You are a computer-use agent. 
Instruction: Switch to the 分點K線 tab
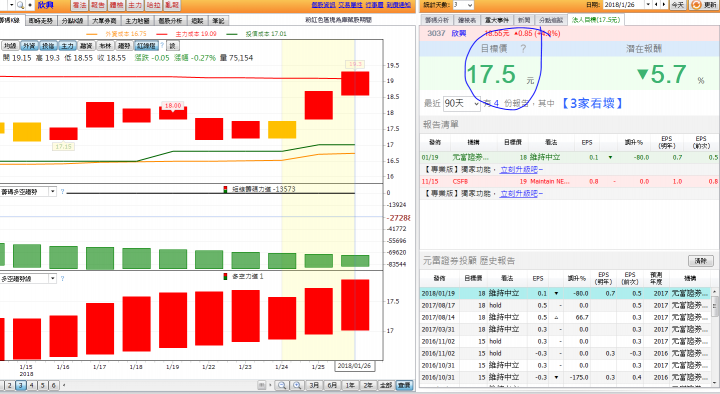point(72,21)
